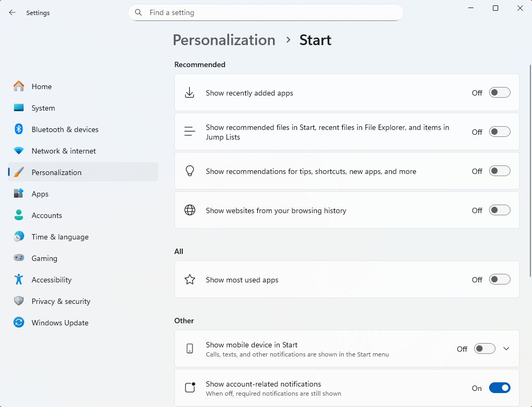The image size is (532, 407).
Task: Click the back arrow button
Action: [x=12, y=12]
